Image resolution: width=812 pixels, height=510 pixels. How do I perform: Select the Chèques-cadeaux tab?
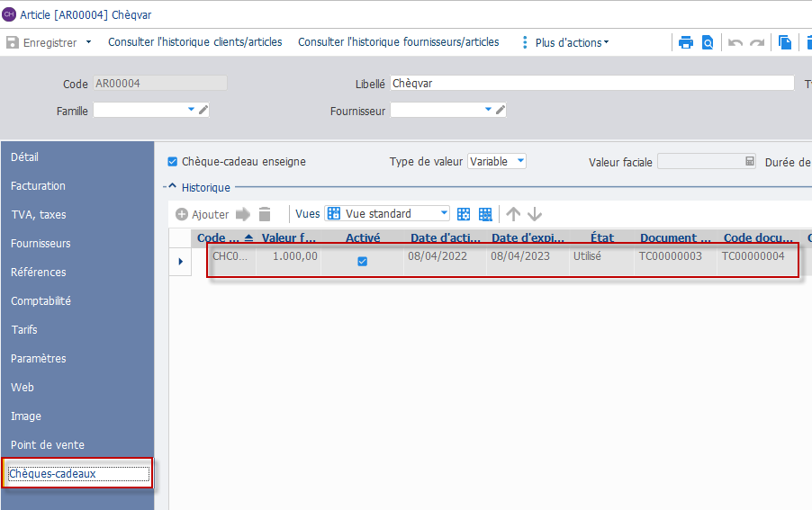pyautogui.click(x=77, y=474)
